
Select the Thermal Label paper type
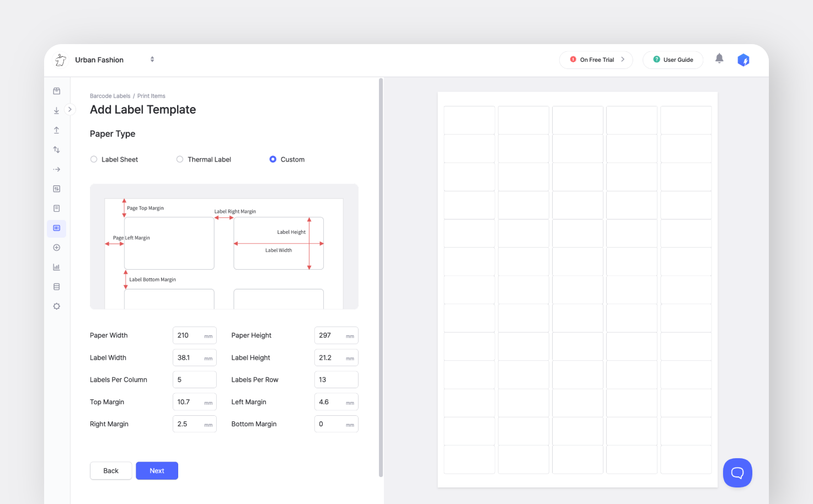180,159
